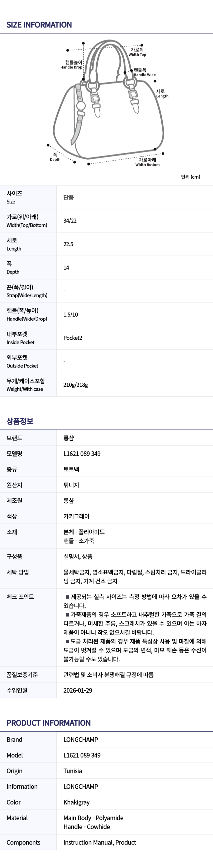Click the import date 2026-01-29
The height and width of the screenshot is (868, 213).
pos(78,690)
